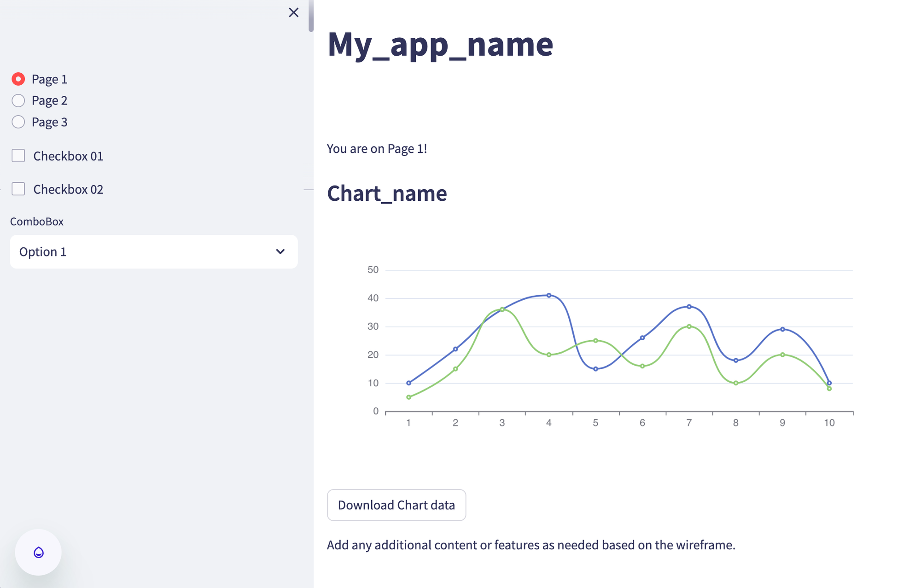Click the My_app_name title
921x588 pixels.
(x=440, y=44)
